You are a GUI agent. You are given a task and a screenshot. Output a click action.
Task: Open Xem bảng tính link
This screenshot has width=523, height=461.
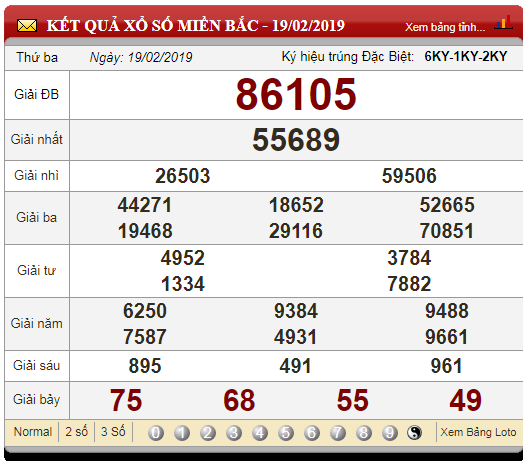click(445, 27)
